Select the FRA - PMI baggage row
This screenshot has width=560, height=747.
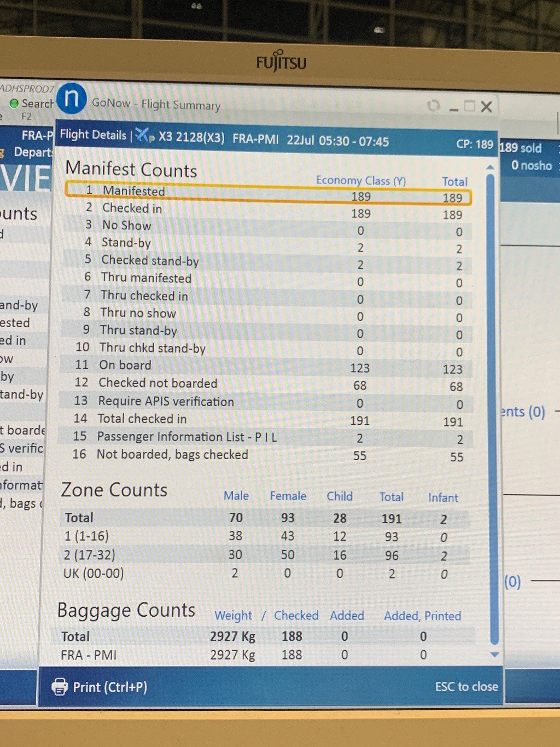point(262,655)
